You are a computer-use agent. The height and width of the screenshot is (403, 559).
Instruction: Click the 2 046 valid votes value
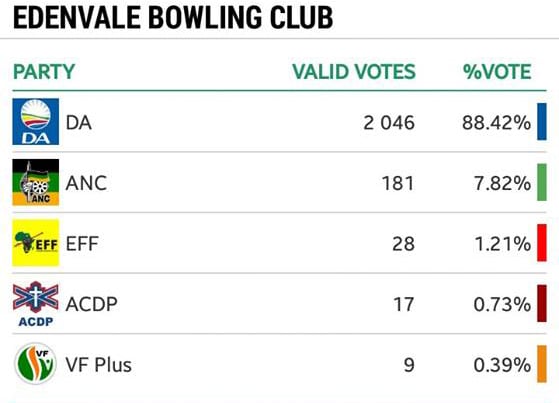tap(389, 123)
